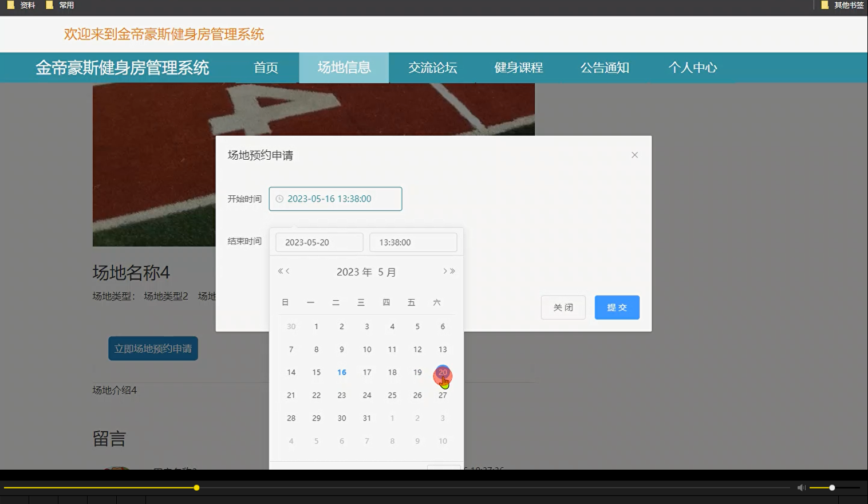Screen dimensions: 868x504
Task: Switch to the 交流论坛 tab
Action: 432,68
